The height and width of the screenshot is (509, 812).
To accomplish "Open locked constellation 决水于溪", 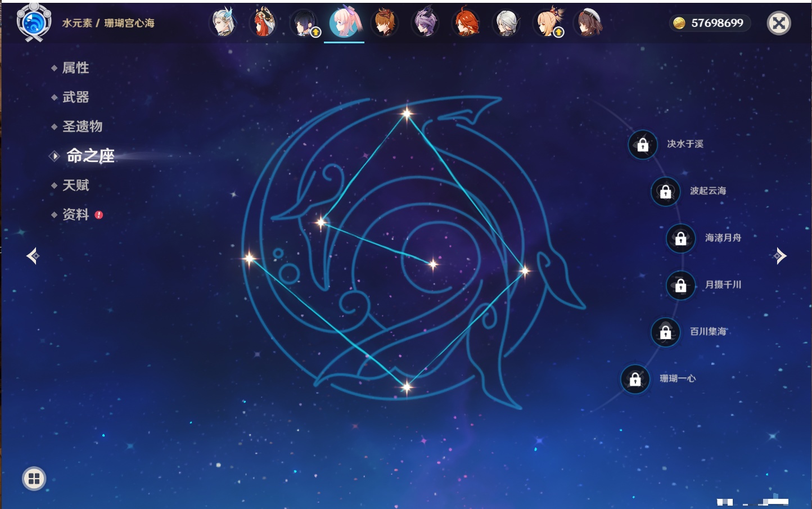I will (643, 145).
